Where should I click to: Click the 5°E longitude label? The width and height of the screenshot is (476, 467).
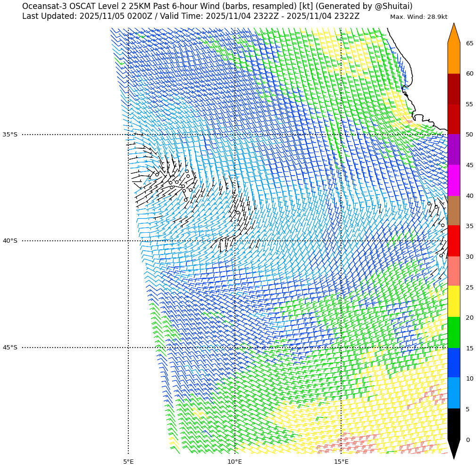[128, 461]
